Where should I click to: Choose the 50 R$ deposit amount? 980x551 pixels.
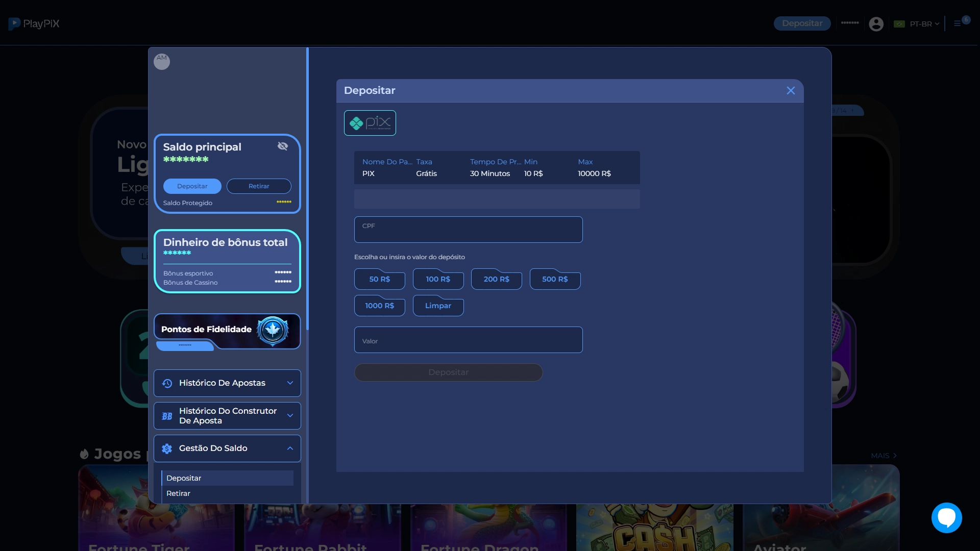[x=380, y=279]
